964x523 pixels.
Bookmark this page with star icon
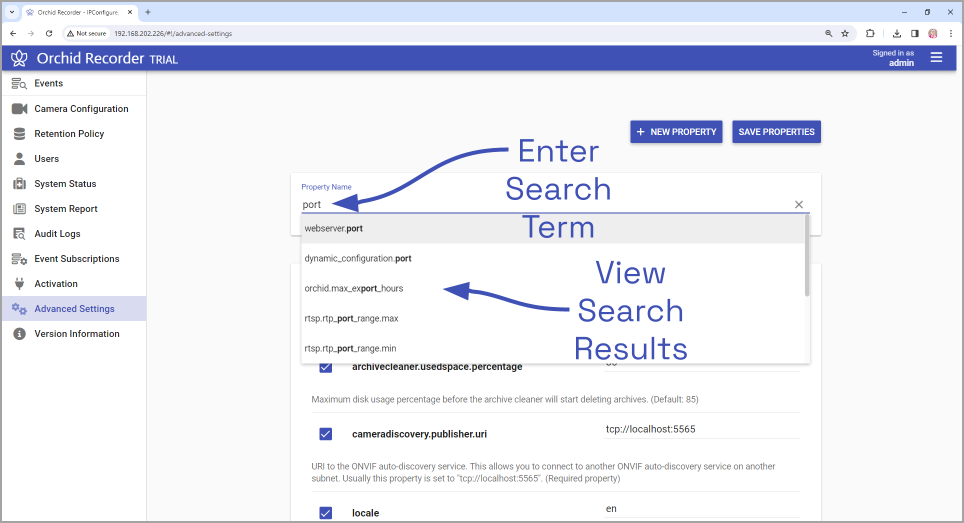click(845, 33)
